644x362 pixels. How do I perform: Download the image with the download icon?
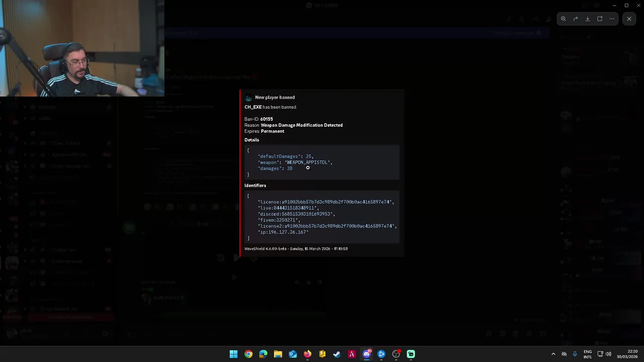(x=588, y=19)
